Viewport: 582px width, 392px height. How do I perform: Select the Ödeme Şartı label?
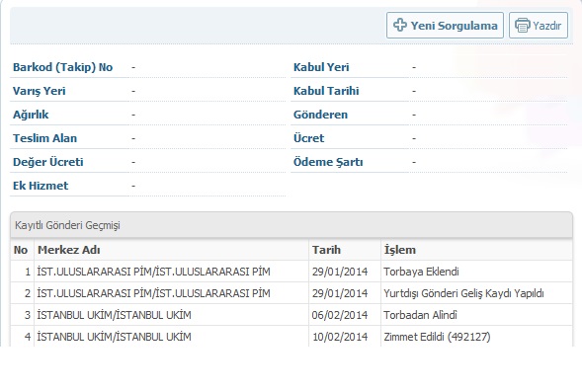pos(328,162)
